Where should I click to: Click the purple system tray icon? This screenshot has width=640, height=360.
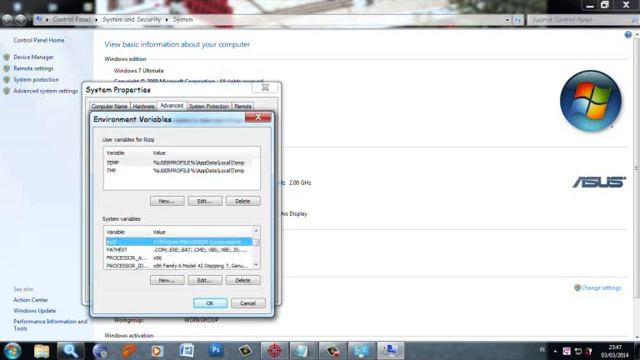pyautogui.click(x=567, y=351)
